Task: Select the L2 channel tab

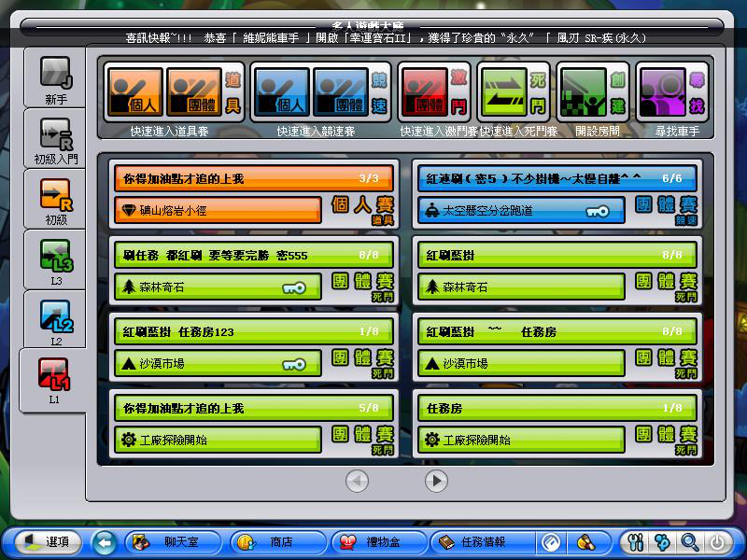Action: [x=55, y=322]
